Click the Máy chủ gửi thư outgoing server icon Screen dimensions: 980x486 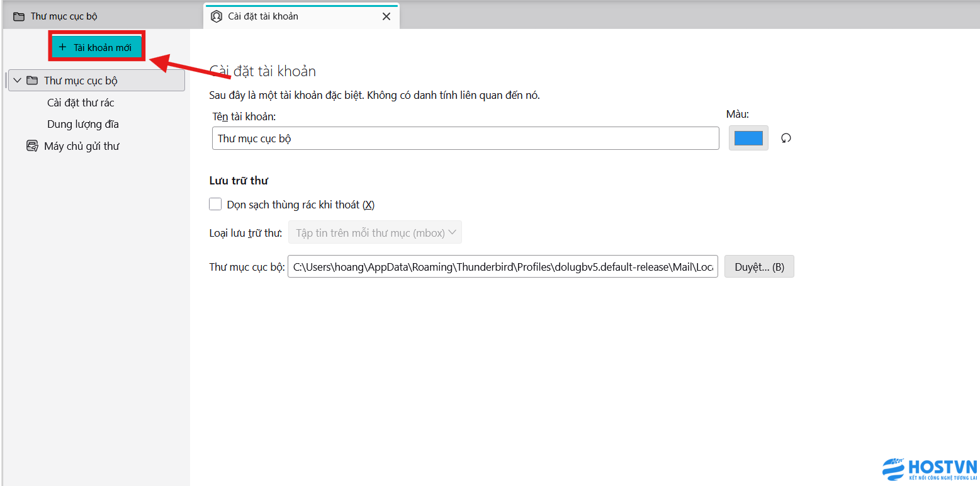click(32, 146)
